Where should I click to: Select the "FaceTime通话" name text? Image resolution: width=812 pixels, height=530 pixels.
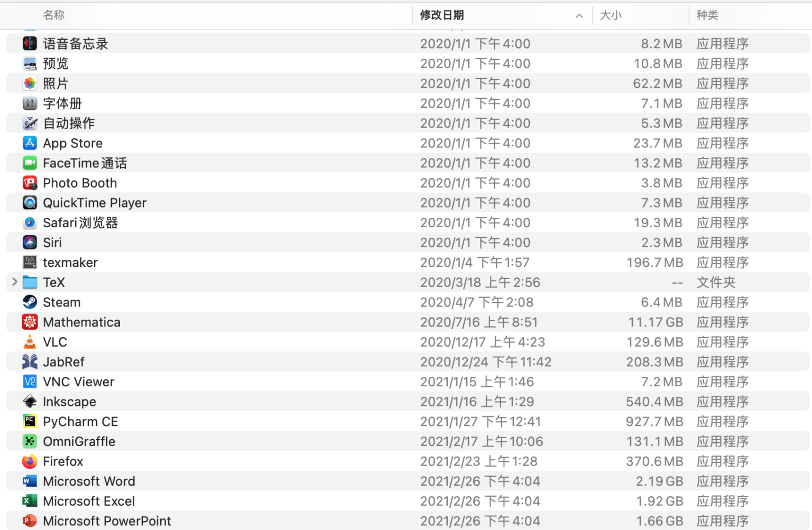(x=85, y=163)
